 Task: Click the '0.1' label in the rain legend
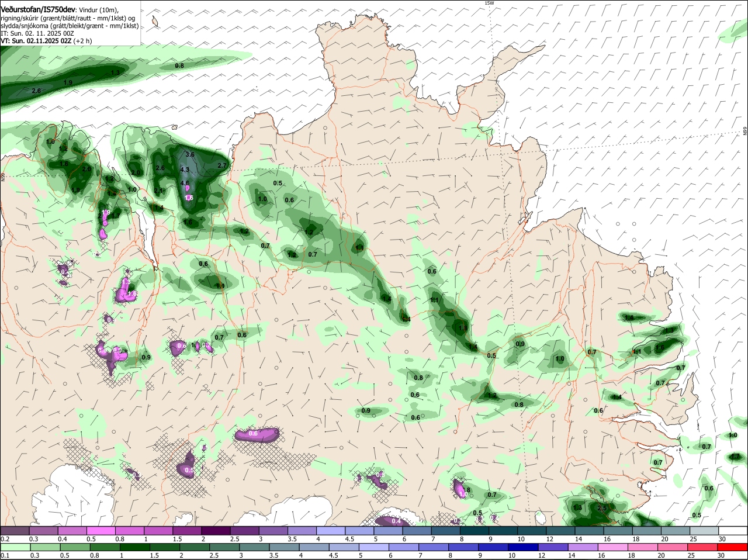click(x=5, y=556)
